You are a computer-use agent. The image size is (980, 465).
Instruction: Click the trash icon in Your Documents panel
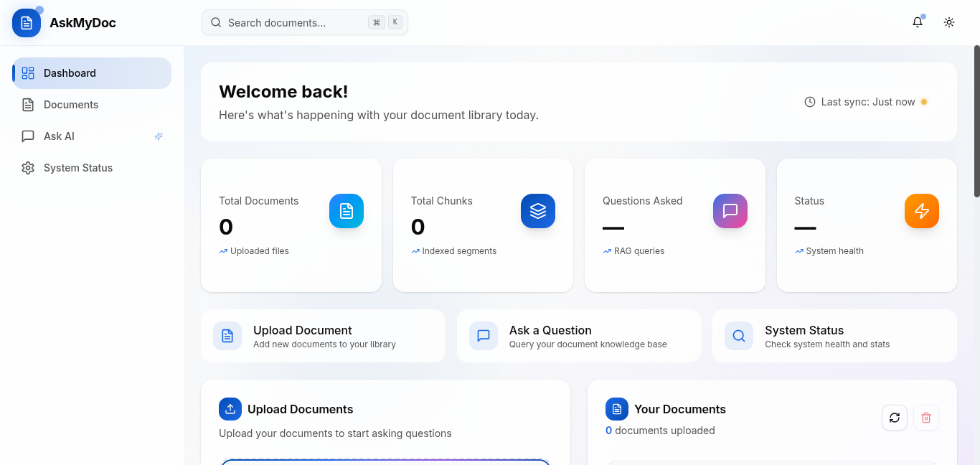[x=925, y=417]
